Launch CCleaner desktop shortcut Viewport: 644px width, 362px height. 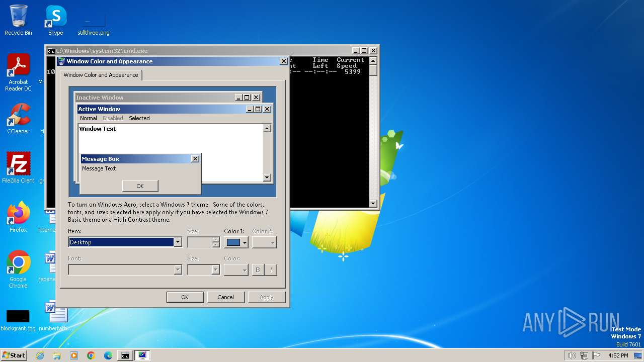coord(18,119)
